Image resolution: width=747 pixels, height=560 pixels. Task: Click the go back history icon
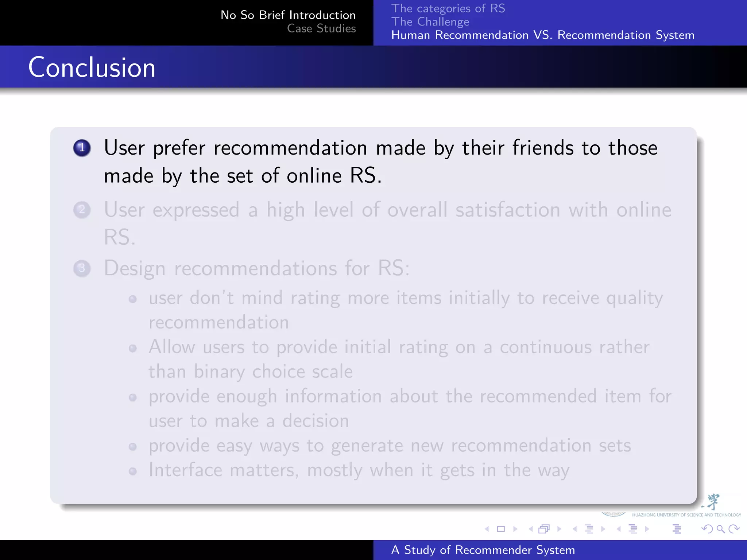pos(707,529)
